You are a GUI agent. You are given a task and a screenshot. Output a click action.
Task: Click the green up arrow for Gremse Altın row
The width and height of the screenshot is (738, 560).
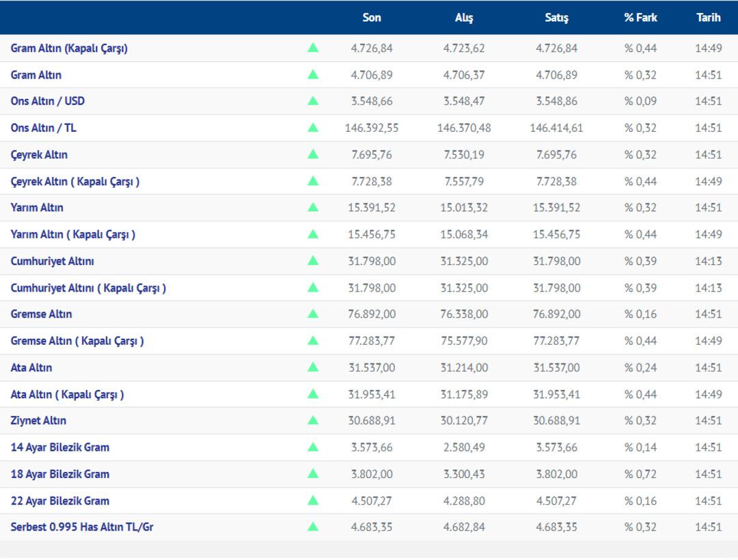(x=313, y=313)
